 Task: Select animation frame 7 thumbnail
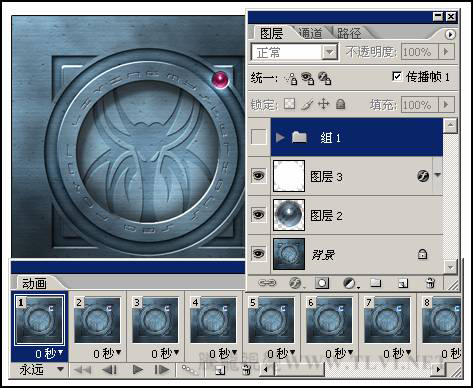click(x=387, y=320)
